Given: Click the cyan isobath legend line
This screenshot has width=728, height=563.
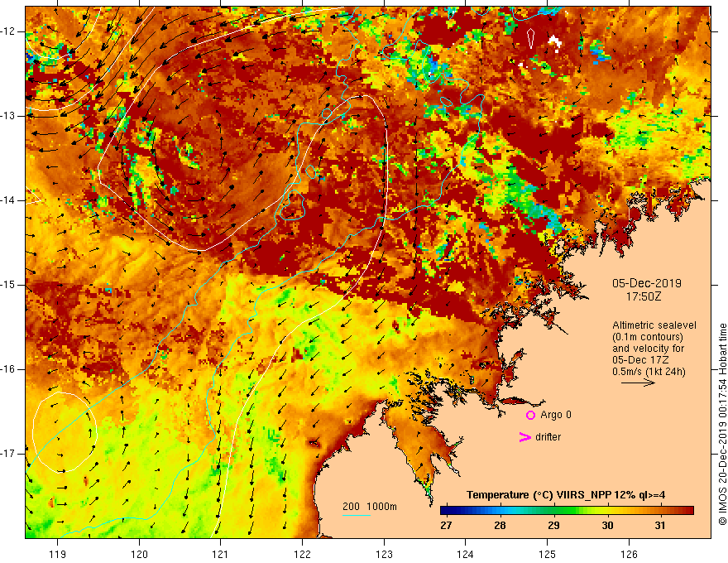Looking at the screenshot, I should pos(356,515).
